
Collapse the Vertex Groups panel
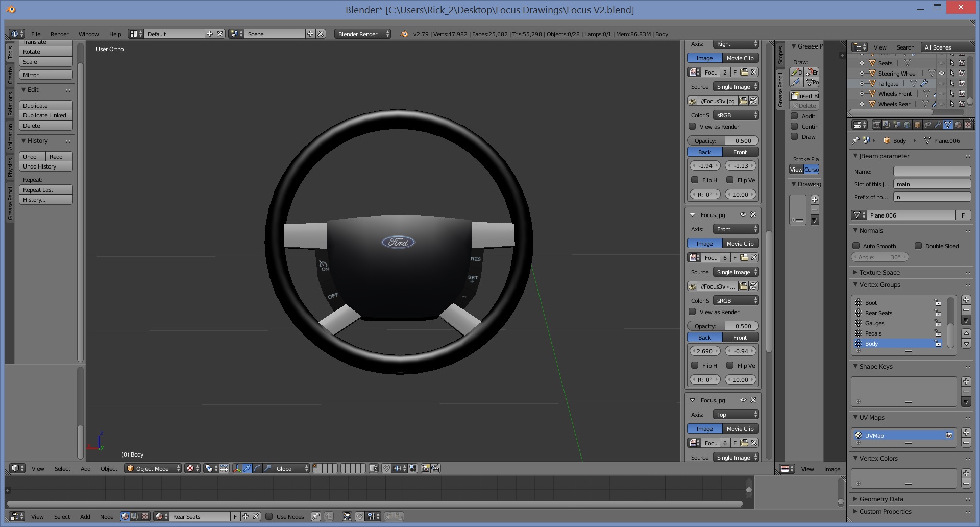[856, 284]
